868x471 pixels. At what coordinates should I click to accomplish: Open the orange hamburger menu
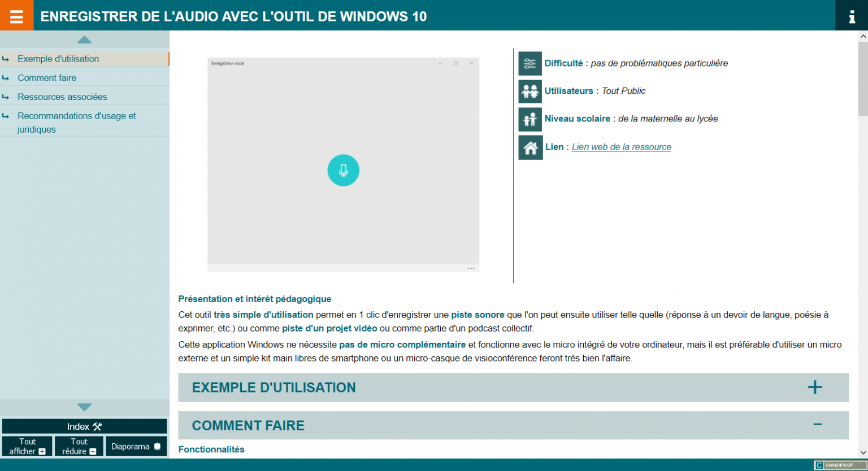[16, 16]
